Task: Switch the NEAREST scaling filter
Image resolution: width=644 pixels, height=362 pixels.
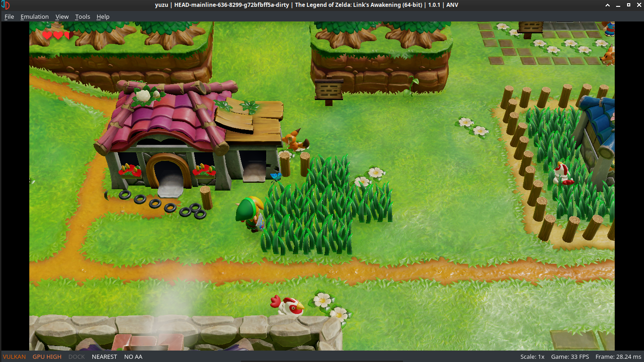Action: pos(104,357)
